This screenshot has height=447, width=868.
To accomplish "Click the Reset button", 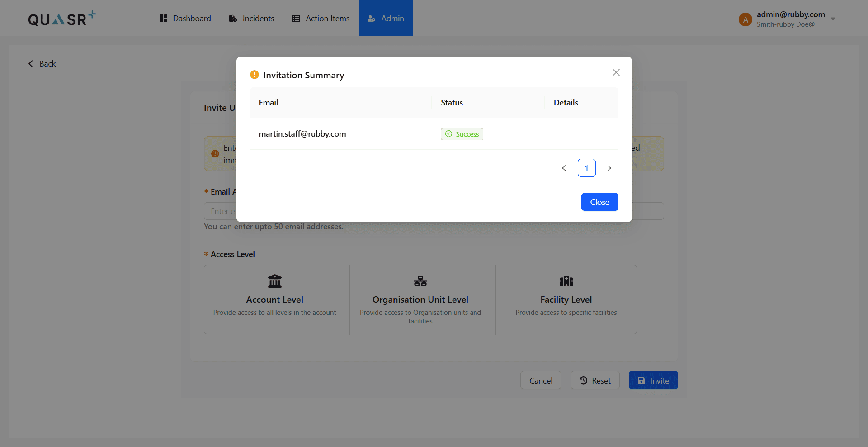I will pyautogui.click(x=595, y=380).
